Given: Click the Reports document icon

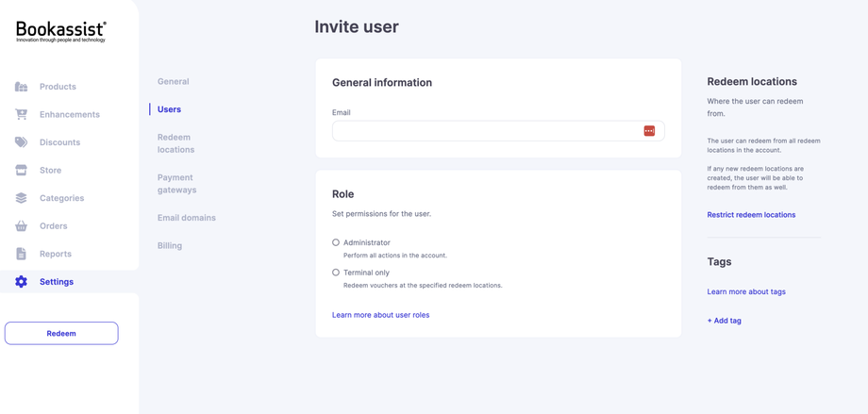Looking at the screenshot, I should click(21, 254).
